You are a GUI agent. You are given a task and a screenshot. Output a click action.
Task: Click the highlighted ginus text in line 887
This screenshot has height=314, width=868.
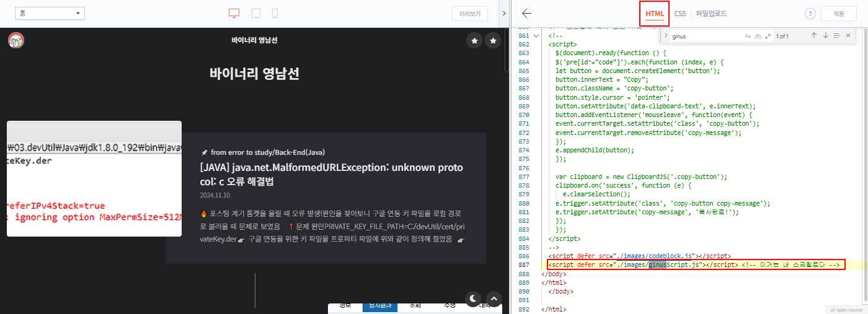click(657, 264)
